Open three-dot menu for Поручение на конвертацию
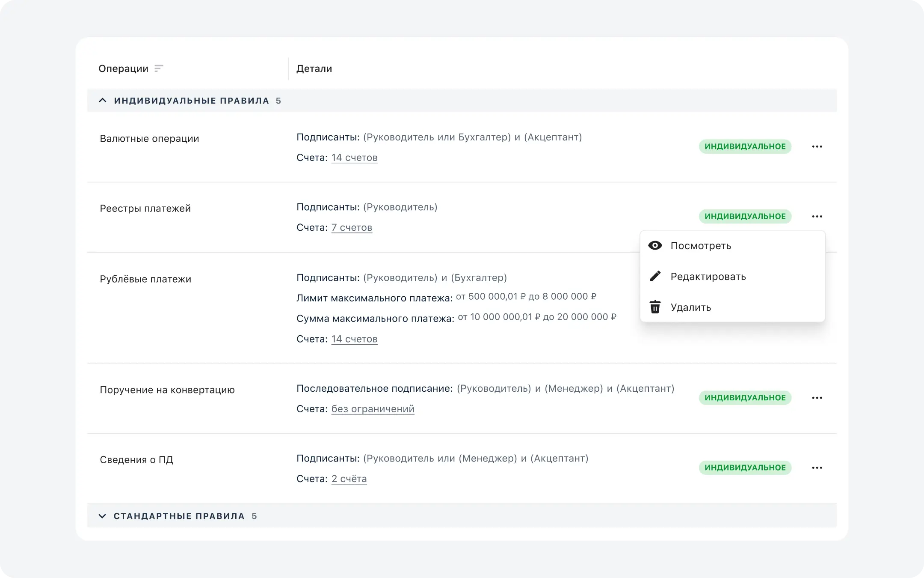This screenshot has height=578, width=924. (817, 398)
